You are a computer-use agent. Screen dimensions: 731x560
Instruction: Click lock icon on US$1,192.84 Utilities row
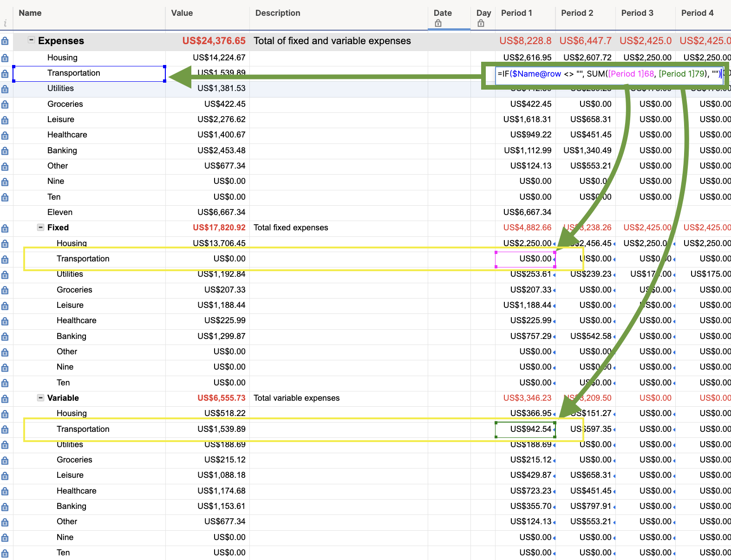pyautogui.click(x=5, y=275)
